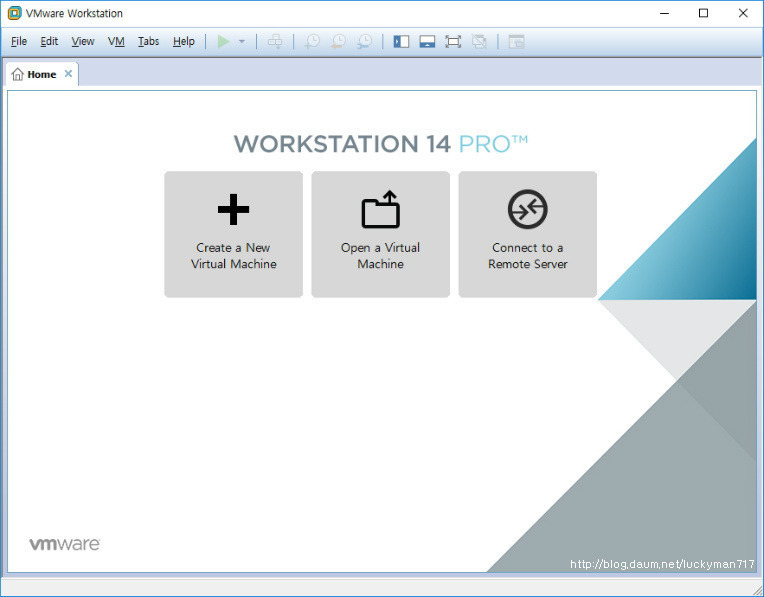Viewport: 764px width, 597px height.
Task: Click the Unity mode toolbar icon
Action: (479, 41)
